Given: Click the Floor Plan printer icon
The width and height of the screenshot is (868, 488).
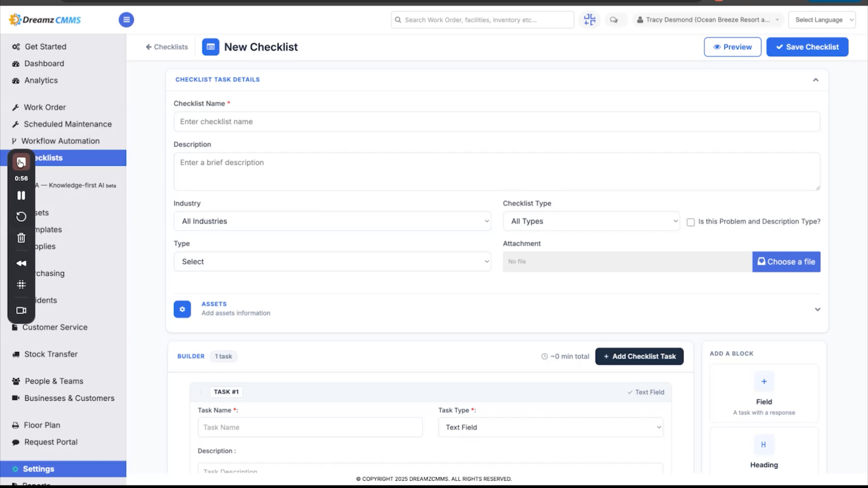Looking at the screenshot, I should pos(16,425).
